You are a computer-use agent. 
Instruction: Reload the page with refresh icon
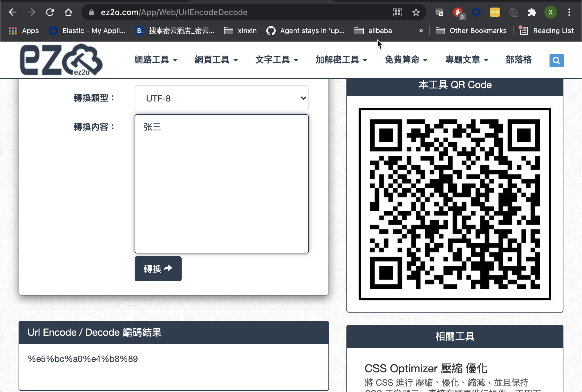(x=50, y=12)
